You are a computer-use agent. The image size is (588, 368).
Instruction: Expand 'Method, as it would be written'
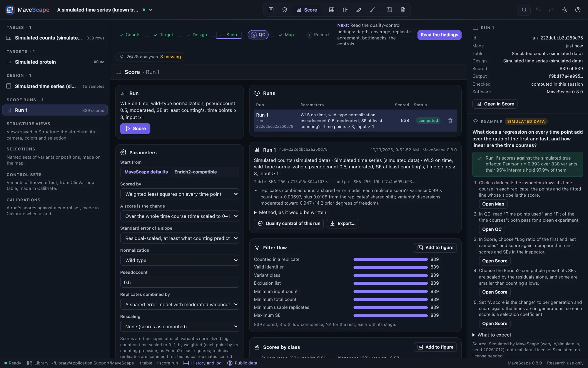pyautogui.click(x=290, y=212)
